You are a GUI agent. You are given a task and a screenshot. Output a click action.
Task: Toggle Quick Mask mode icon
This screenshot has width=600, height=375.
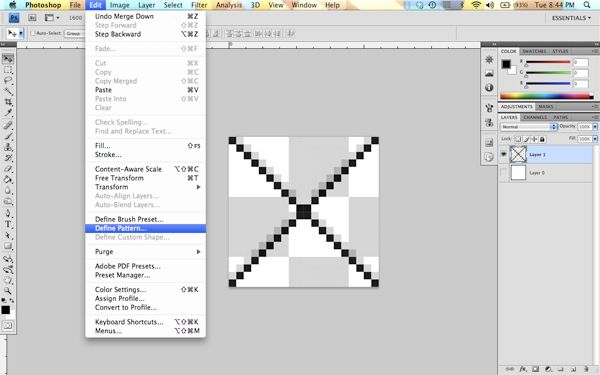coord(8,326)
